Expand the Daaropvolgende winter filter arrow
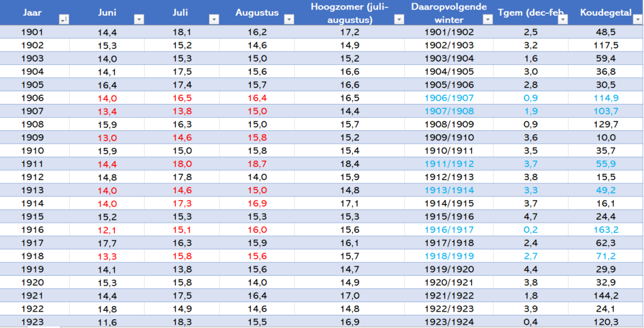 (x=487, y=20)
